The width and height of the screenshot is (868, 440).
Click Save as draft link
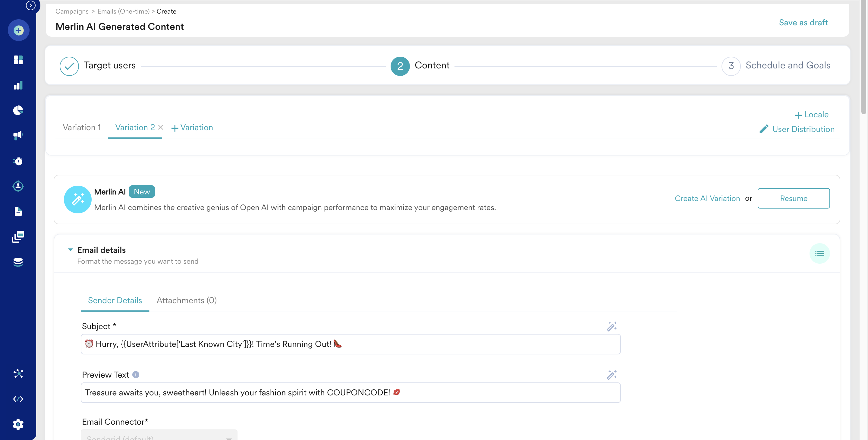tap(803, 23)
